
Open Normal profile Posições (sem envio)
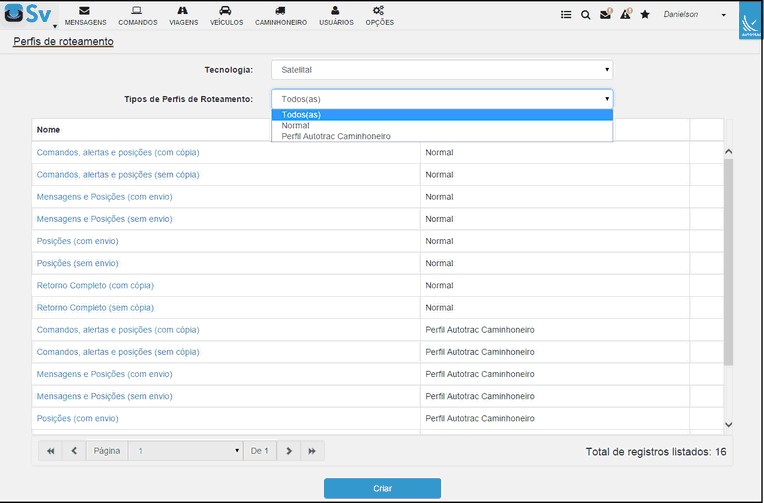[77, 263]
